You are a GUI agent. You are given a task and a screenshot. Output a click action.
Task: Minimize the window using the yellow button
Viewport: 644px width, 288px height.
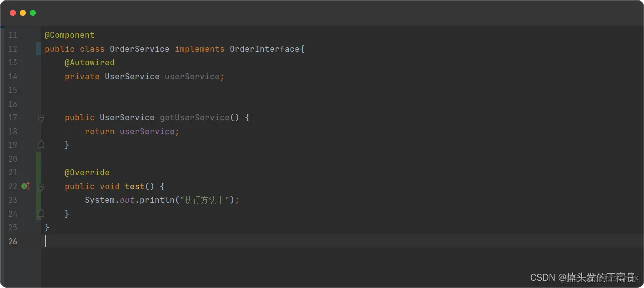coord(23,13)
